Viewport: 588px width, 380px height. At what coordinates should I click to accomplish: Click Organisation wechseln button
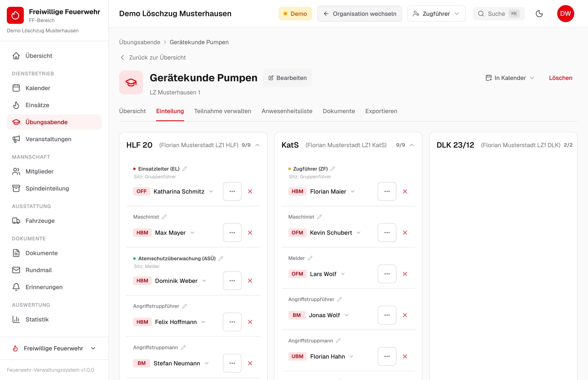(x=359, y=14)
